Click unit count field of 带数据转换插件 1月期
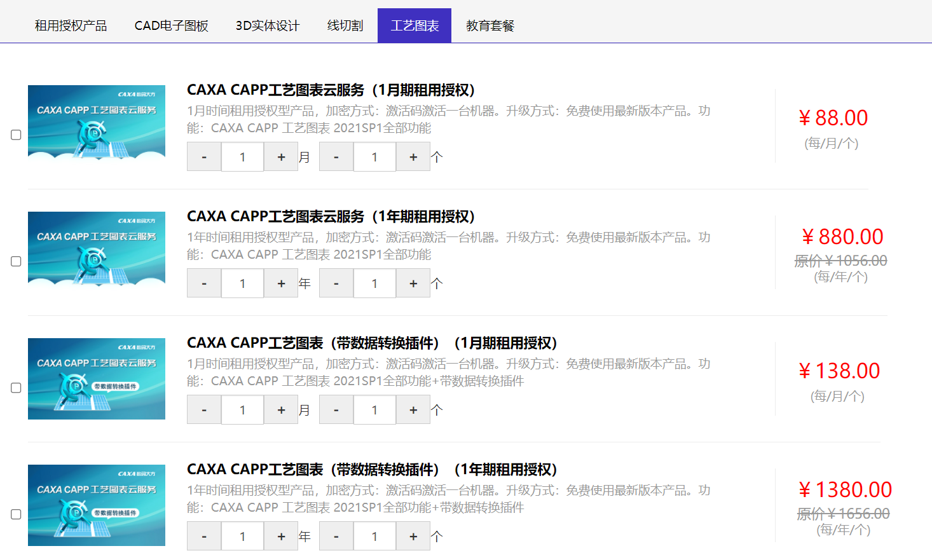Image resolution: width=932 pixels, height=560 pixels. coord(374,410)
